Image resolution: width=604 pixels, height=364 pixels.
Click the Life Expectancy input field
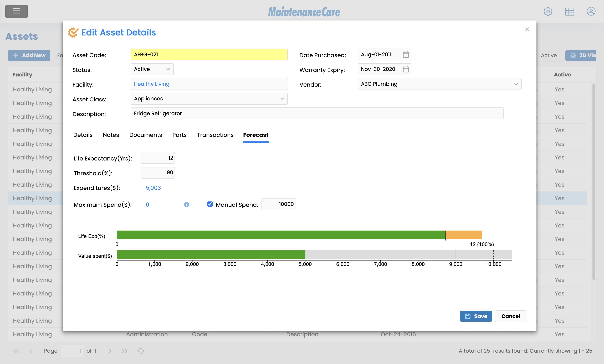[158, 158]
